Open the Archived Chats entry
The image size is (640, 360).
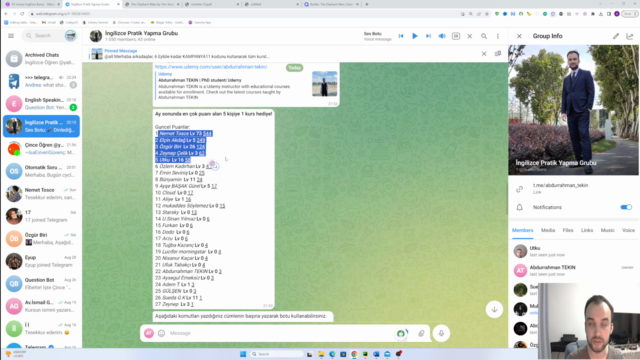(41, 59)
